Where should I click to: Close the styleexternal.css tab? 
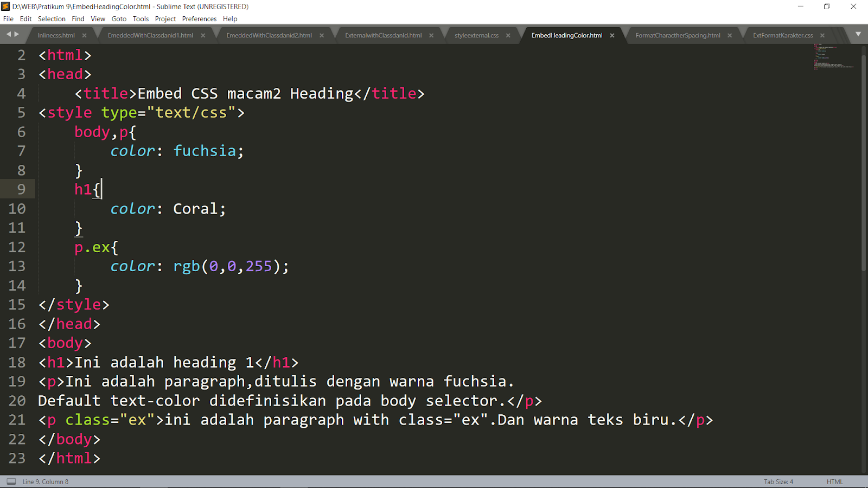pyautogui.click(x=508, y=35)
